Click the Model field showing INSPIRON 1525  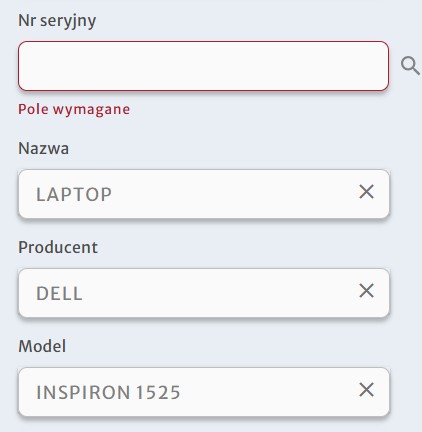pos(204,392)
